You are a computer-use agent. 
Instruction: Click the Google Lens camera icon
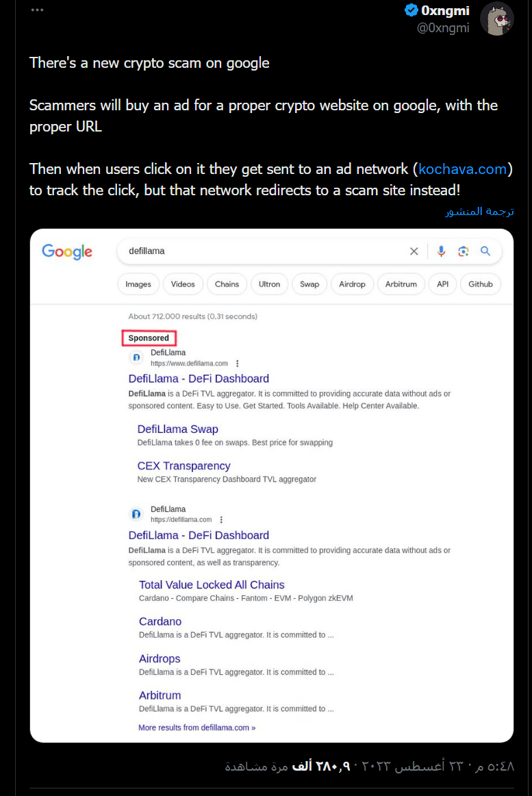[x=463, y=251]
